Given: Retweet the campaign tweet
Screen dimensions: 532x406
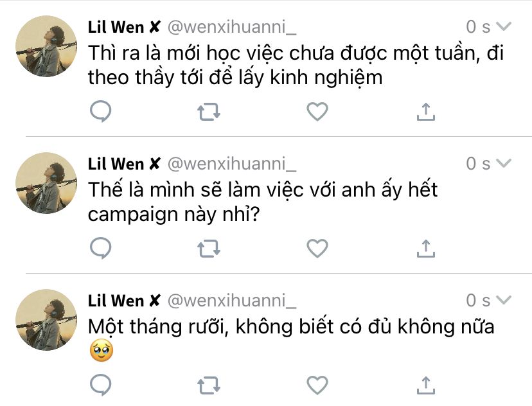Looking at the screenshot, I should 209,249.
